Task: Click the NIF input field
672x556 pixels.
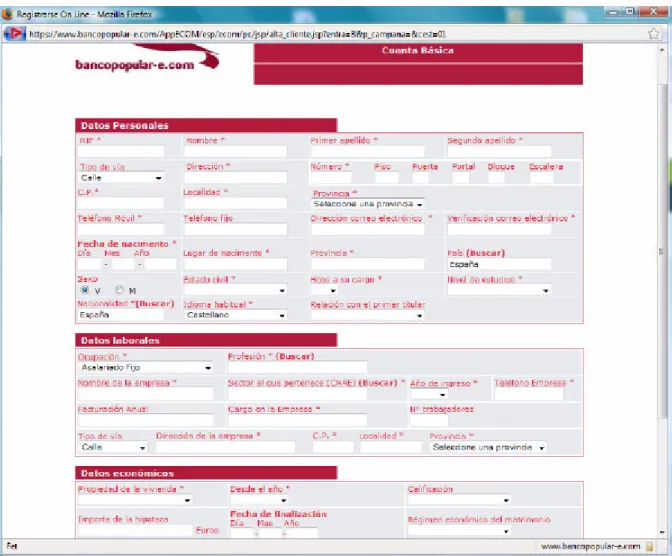Action: coord(121,151)
